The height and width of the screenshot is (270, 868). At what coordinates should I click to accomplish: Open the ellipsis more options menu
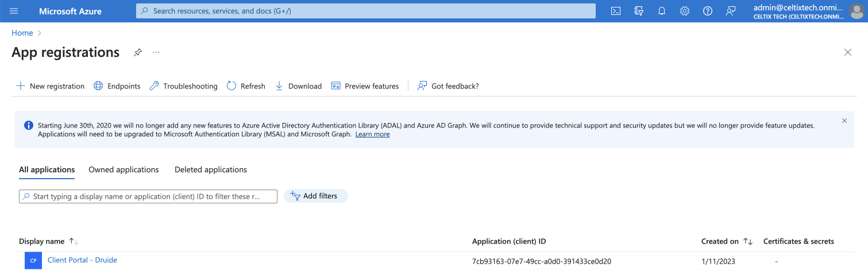(156, 52)
